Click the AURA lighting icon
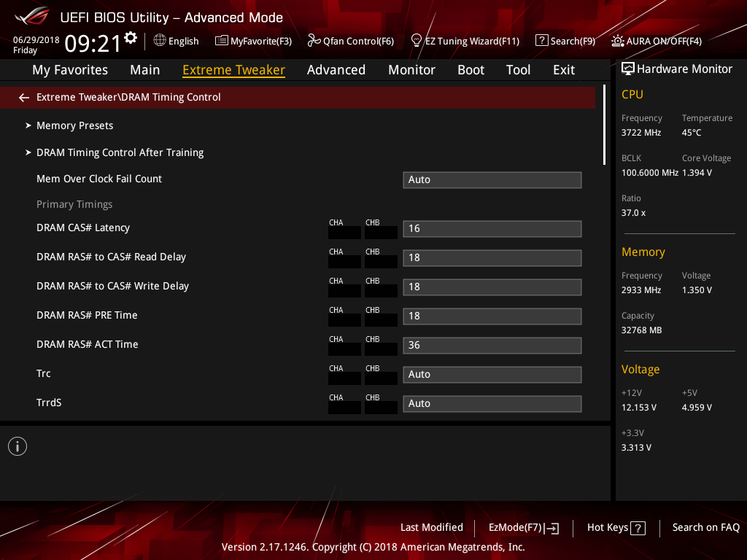Viewport: 747px width, 560px height. click(x=617, y=41)
